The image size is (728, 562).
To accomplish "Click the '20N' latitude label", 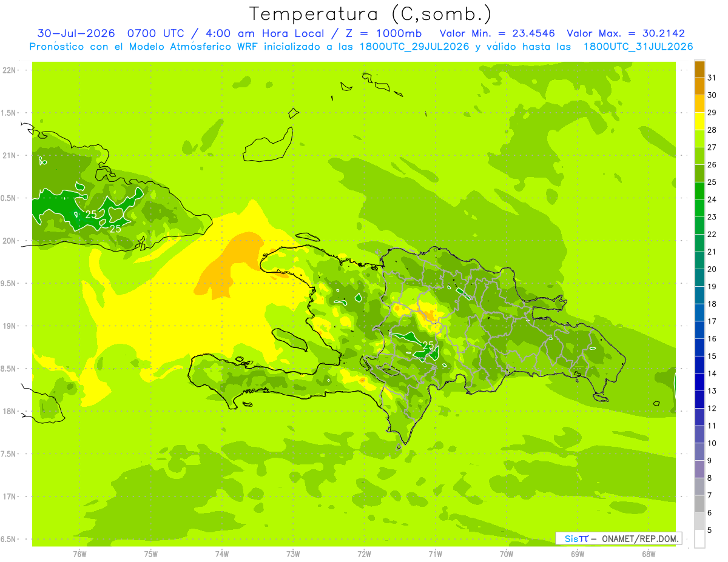I will 8,241.
